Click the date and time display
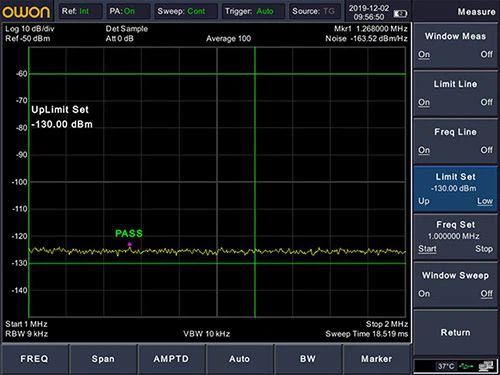 369,13
